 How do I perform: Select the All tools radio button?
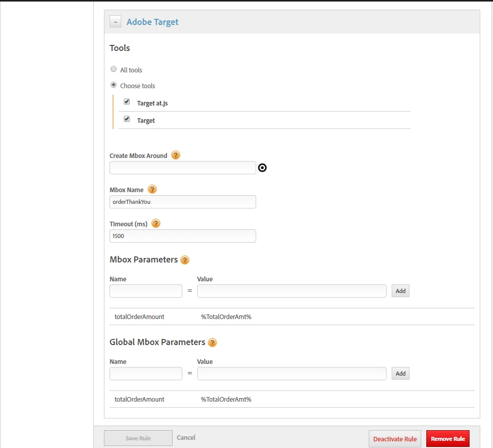point(114,69)
